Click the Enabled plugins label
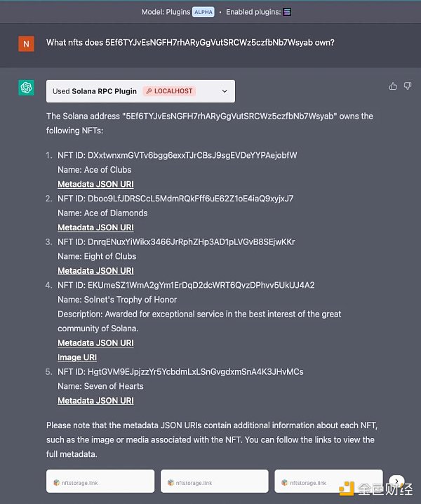421x504 pixels. pos(253,12)
